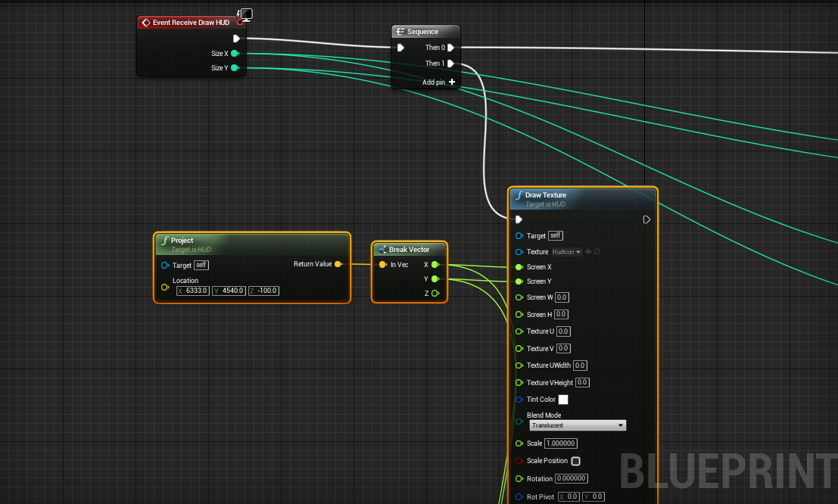
Task: Click the browse-to-asset magnifier beside Texture
Action: pos(597,252)
